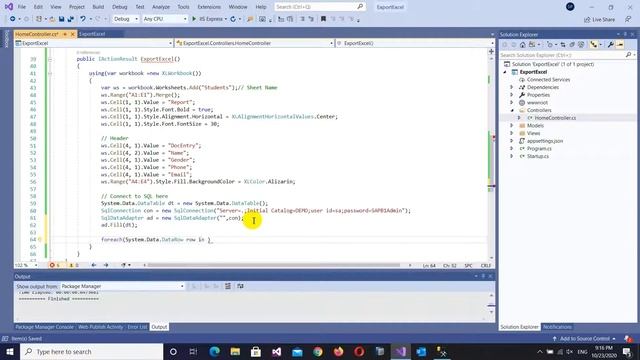Image resolution: width=640 pixels, height=360 pixels.
Task: Collapse the Controllers folder
Action: tap(511, 110)
